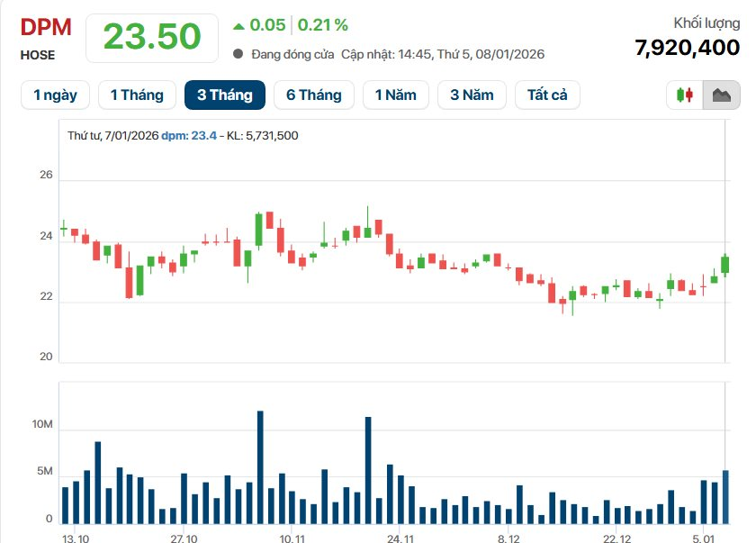Image resolution: width=756 pixels, height=543 pixels.
Task: Click the DPM ticker symbol
Action: pos(46,26)
